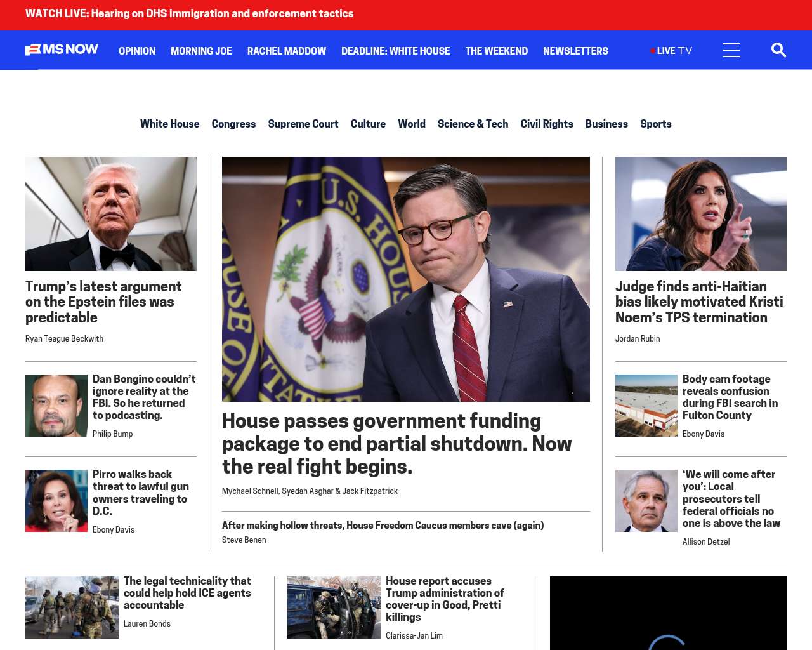Open the House passes government funding headline
Screen dimensions: 812x650
(397, 443)
